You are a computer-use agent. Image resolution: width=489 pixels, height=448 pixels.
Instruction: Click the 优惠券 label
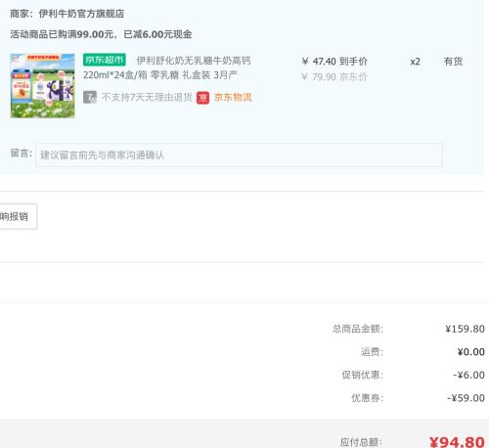point(367,398)
